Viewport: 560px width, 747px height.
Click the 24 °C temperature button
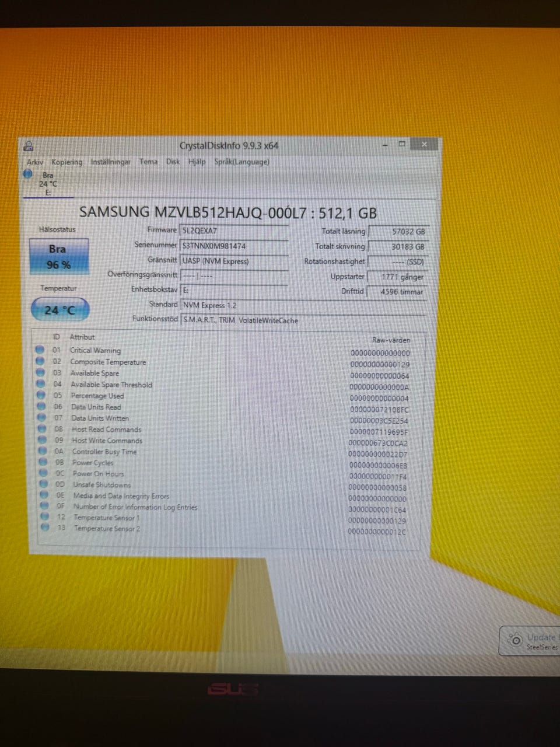pyautogui.click(x=60, y=309)
